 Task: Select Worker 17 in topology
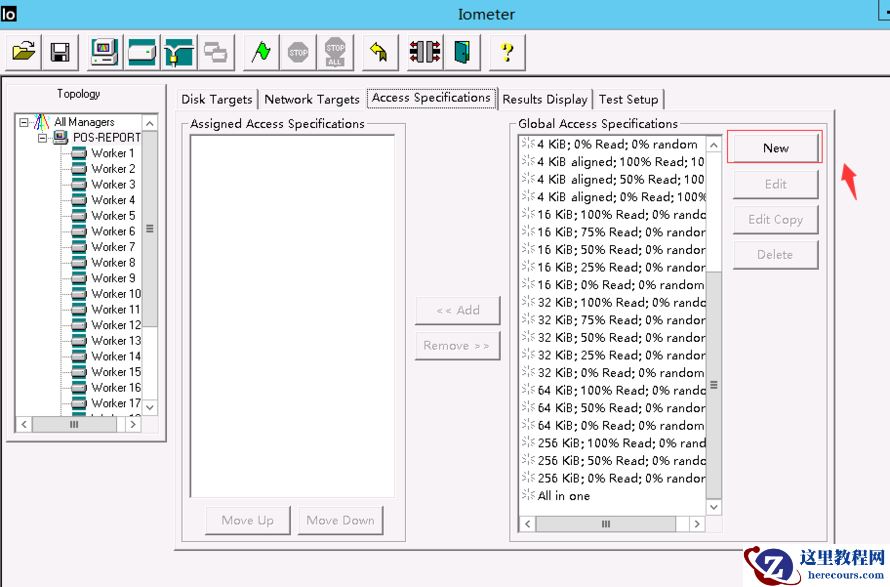coord(115,403)
